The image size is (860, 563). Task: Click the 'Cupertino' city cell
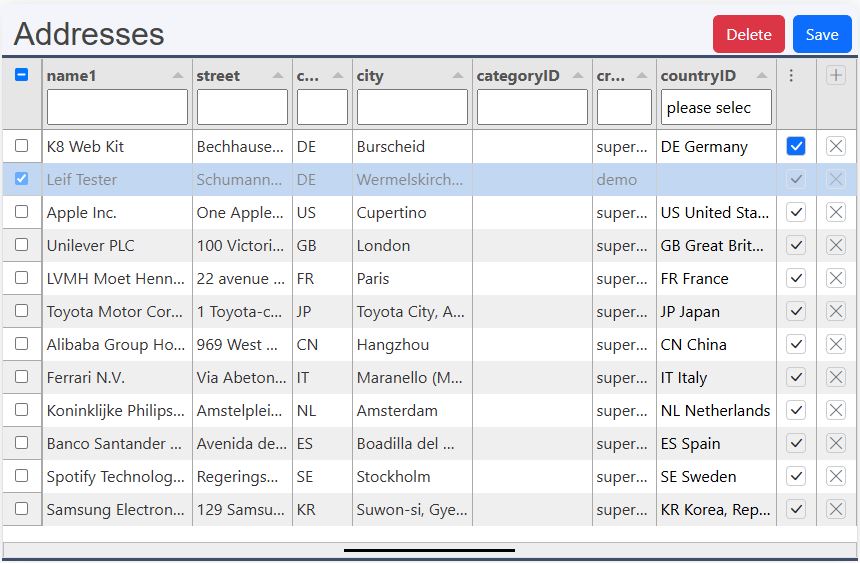(x=412, y=212)
